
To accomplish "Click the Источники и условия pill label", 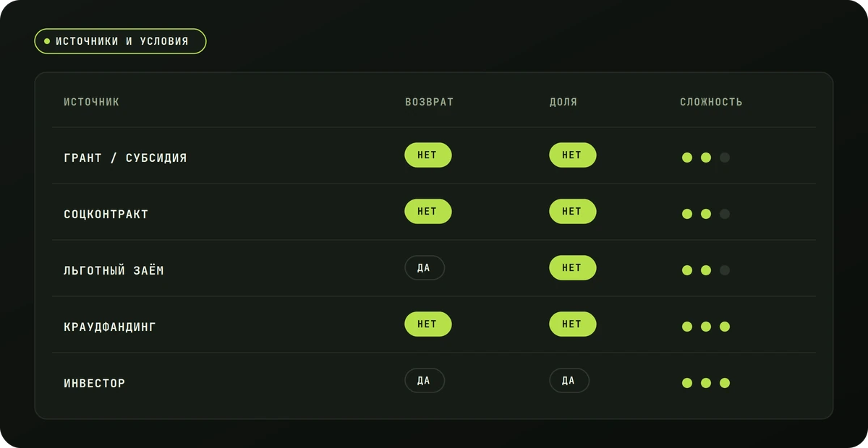I will pyautogui.click(x=121, y=41).
